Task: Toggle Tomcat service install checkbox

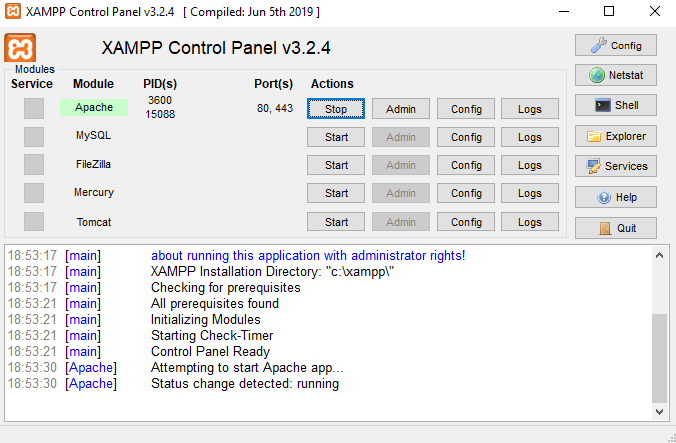Action: [x=34, y=222]
